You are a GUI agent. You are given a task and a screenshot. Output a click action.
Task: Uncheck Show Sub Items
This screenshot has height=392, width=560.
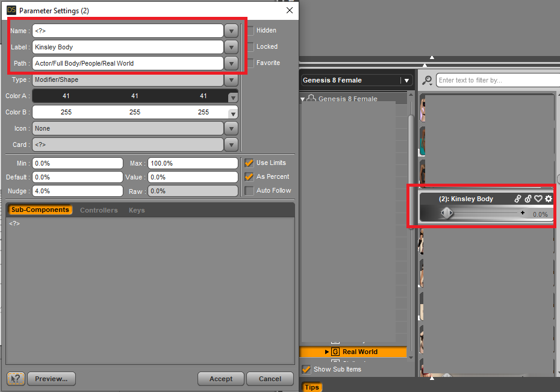click(306, 369)
